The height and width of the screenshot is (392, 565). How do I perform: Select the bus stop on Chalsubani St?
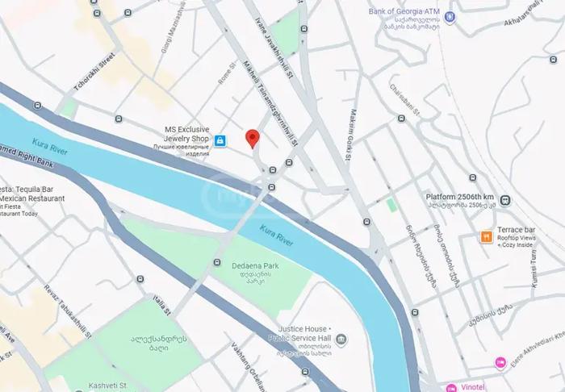pyautogui.click(x=401, y=118)
